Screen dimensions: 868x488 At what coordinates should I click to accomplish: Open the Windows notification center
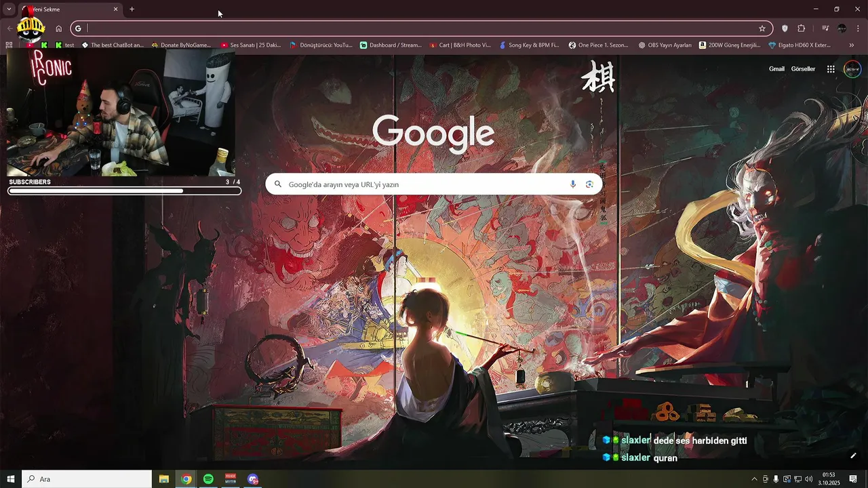pos(853,479)
